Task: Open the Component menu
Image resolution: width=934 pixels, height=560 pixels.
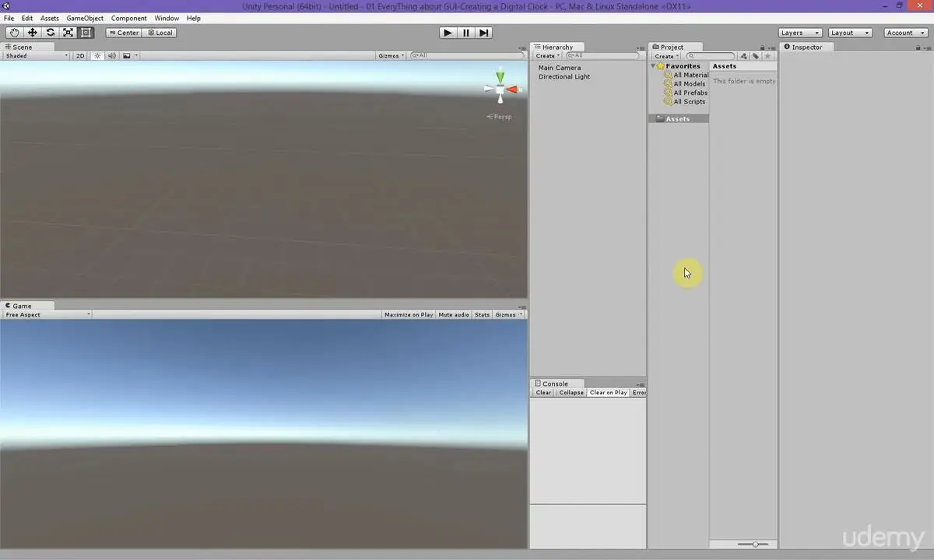Action: click(x=128, y=18)
